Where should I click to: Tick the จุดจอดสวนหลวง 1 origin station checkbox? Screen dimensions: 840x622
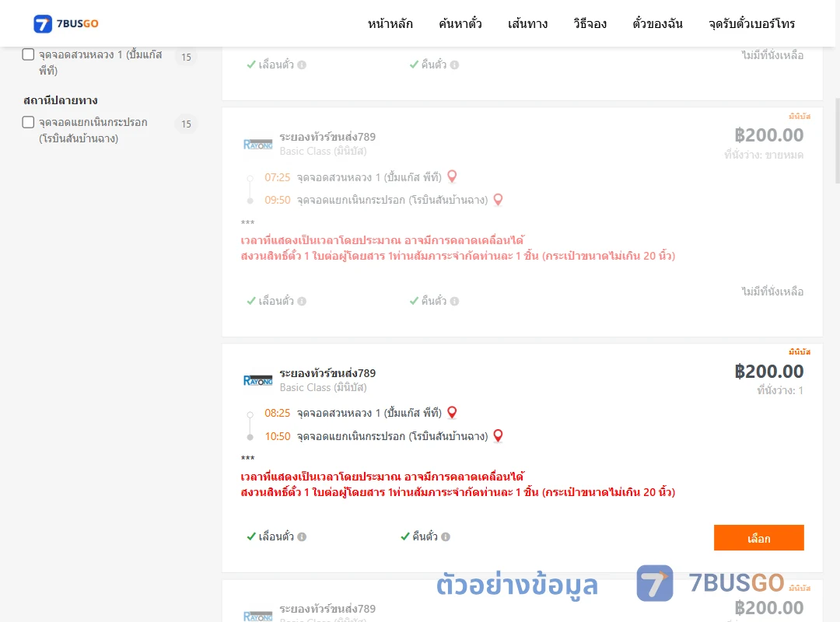click(x=29, y=54)
